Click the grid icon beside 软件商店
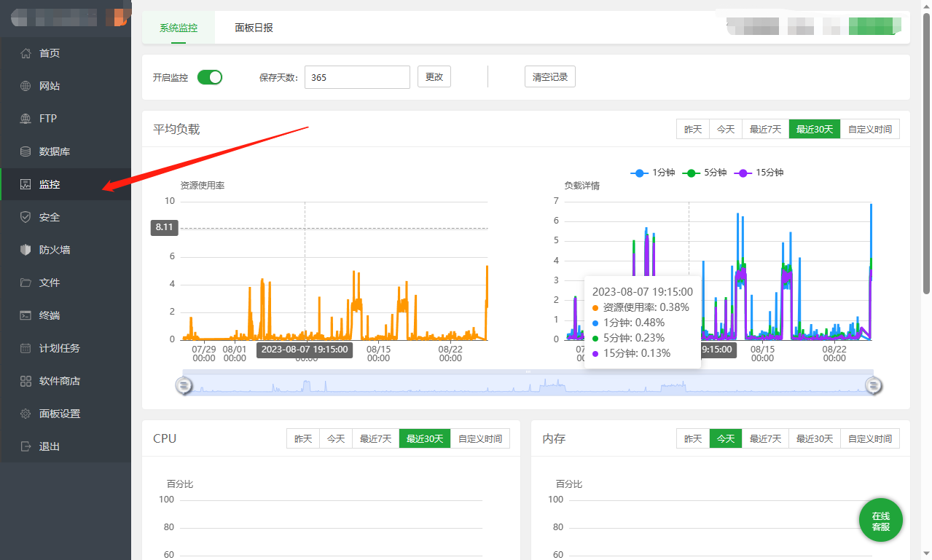 (x=26, y=381)
